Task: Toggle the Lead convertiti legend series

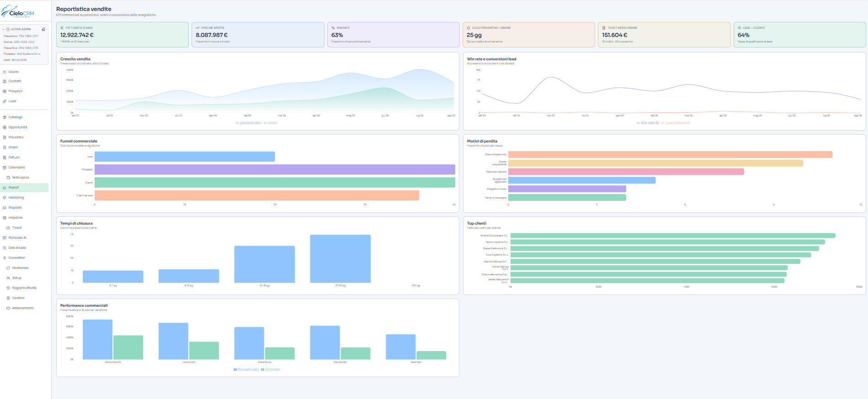Action: (676, 123)
